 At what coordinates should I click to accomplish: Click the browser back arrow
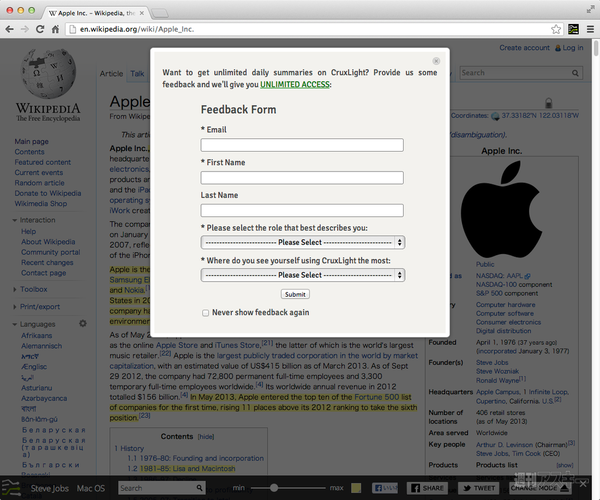(x=10, y=29)
